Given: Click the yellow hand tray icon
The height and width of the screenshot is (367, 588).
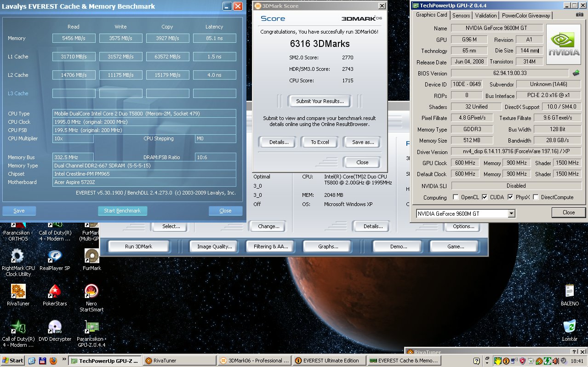Looking at the screenshot, I should tap(497, 361).
